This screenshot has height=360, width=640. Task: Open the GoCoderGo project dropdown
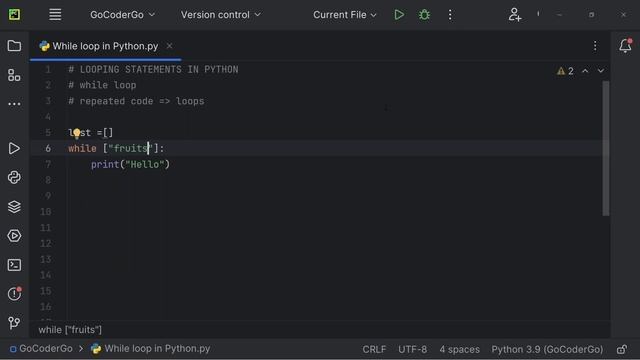click(122, 15)
